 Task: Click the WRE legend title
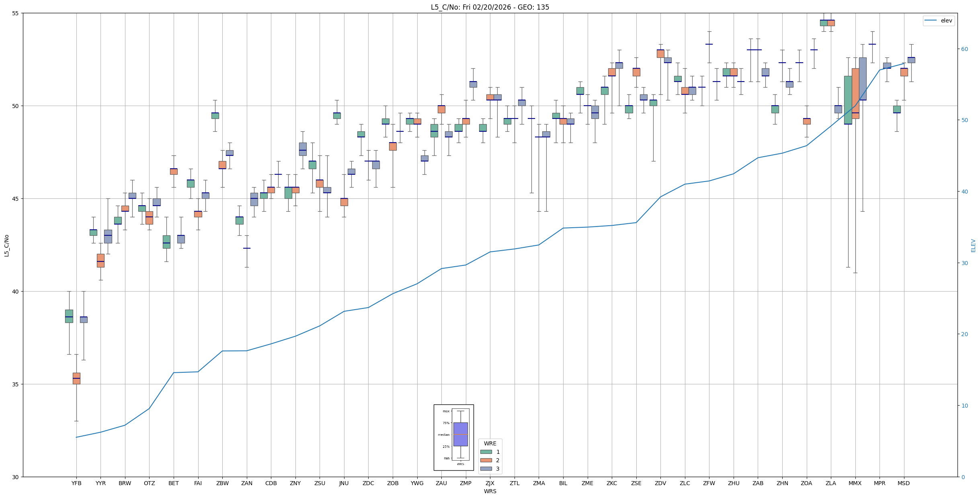coord(490,443)
